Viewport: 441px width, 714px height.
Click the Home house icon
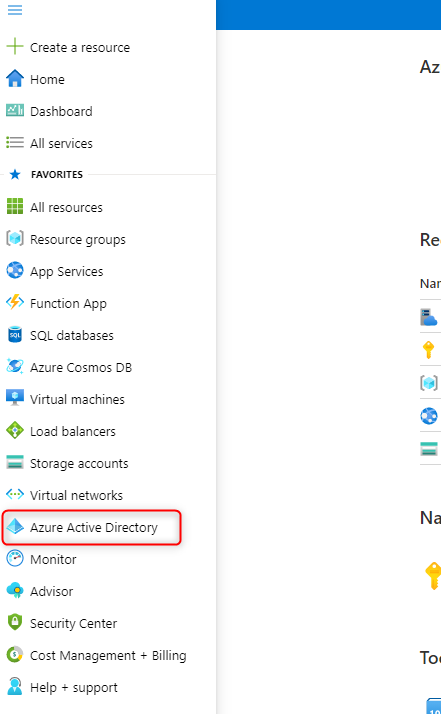15,78
